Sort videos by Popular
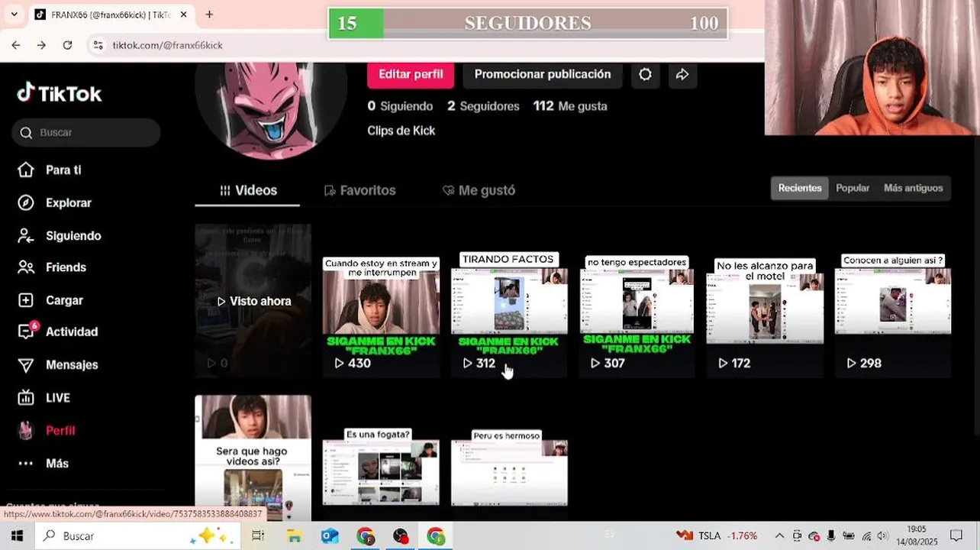Viewport: 980px width, 550px height. [853, 188]
